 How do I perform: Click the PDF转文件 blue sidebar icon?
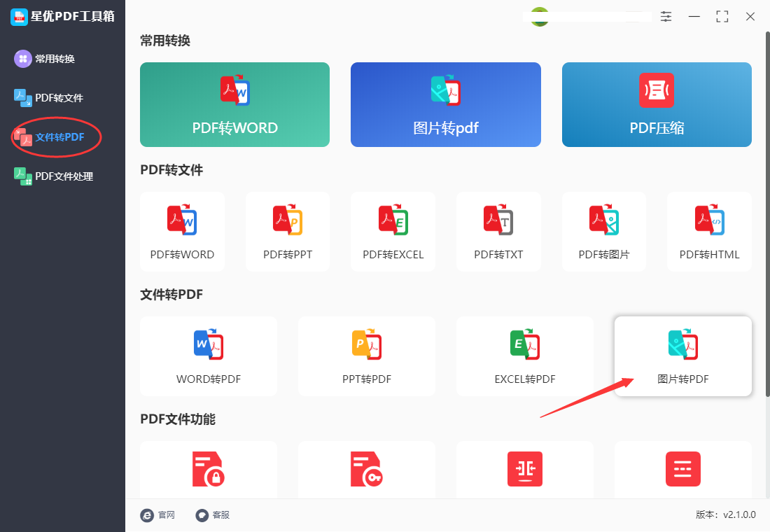pos(22,98)
